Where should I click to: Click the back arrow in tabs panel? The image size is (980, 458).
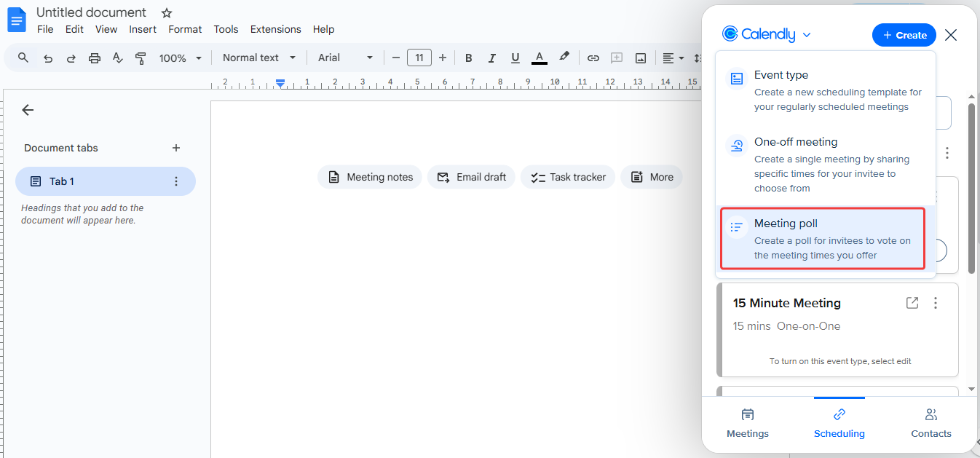tap(28, 110)
